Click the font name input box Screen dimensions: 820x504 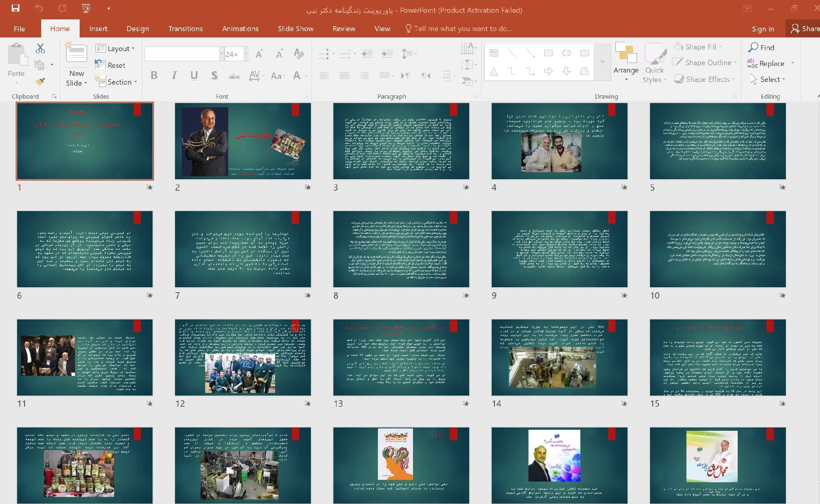tap(182, 54)
